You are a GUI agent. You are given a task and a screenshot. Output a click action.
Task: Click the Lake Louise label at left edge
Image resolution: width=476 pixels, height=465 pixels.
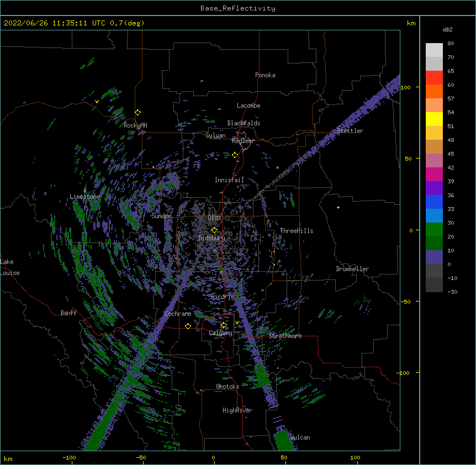[10, 267]
